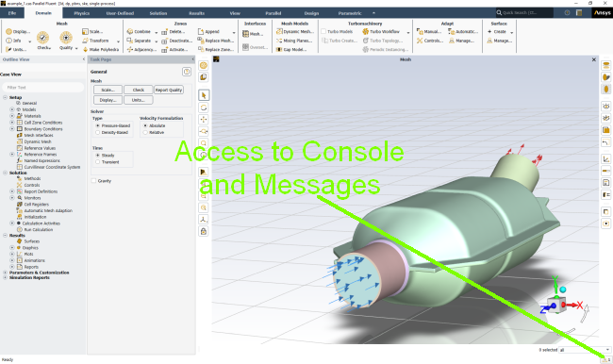This screenshot has height=364, width=613.
Task: Open the Transform dropdown arrow
Action: click(x=118, y=41)
